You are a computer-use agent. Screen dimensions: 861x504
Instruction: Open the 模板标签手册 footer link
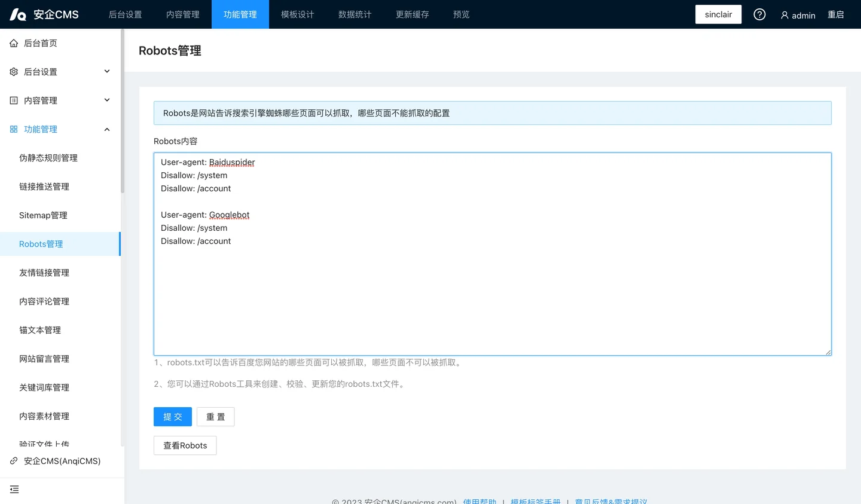536,501
